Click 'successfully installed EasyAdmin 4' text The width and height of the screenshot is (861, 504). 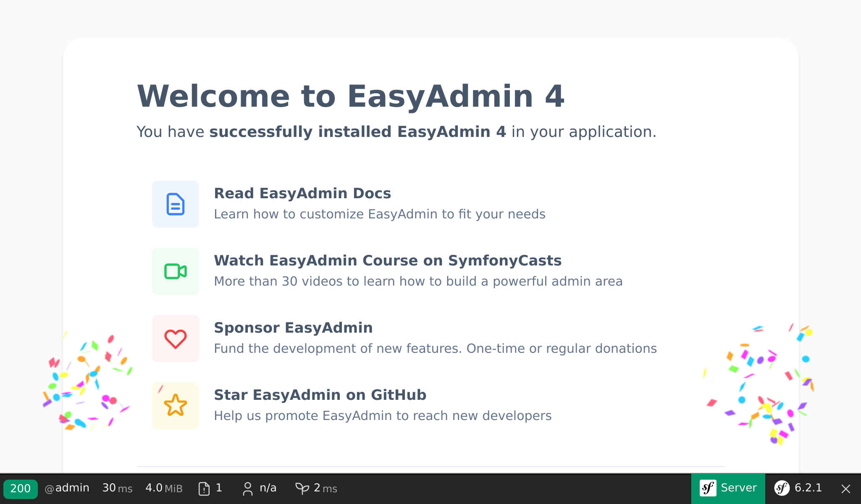pos(358,132)
